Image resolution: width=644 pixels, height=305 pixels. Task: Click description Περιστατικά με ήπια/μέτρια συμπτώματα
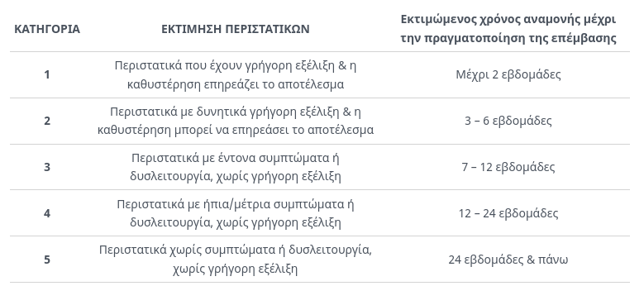point(236,213)
